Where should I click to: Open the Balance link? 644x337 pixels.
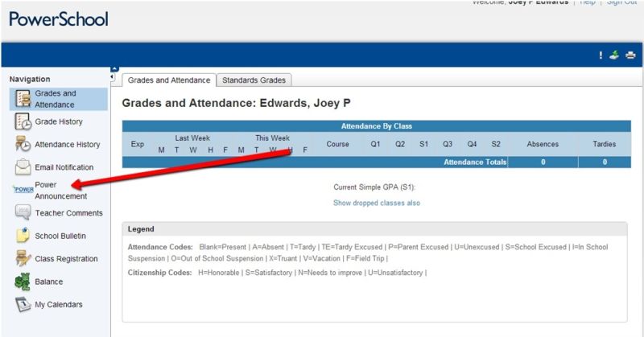click(x=49, y=282)
